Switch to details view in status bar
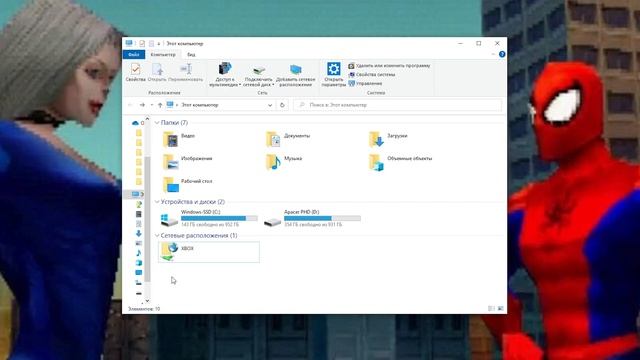The height and width of the screenshot is (360, 640). (491, 309)
